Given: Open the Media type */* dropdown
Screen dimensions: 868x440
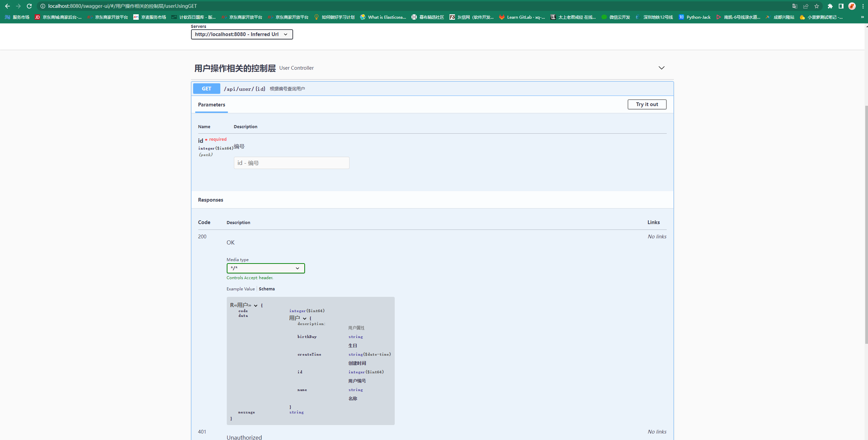Looking at the screenshot, I should pyautogui.click(x=266, y=268).
